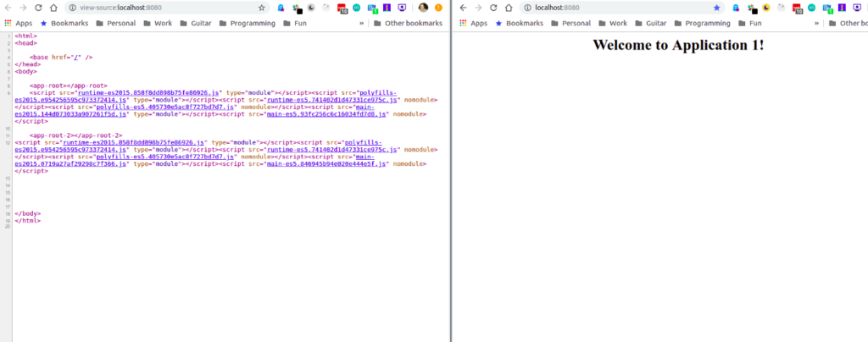This screenshot has height=342, width=868.
Task: Open Other bookmarks folder in view-source window
Action: tap(408, 23)
